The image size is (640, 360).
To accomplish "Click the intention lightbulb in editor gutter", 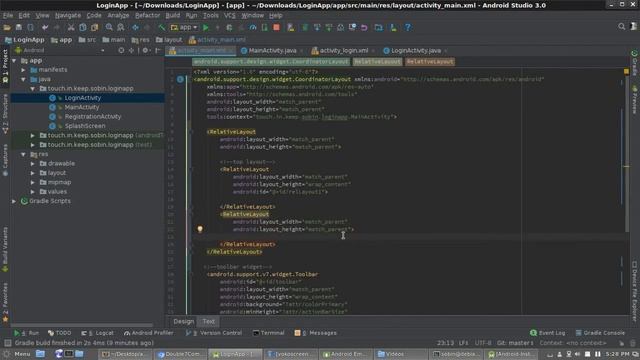I will [200, 229].
